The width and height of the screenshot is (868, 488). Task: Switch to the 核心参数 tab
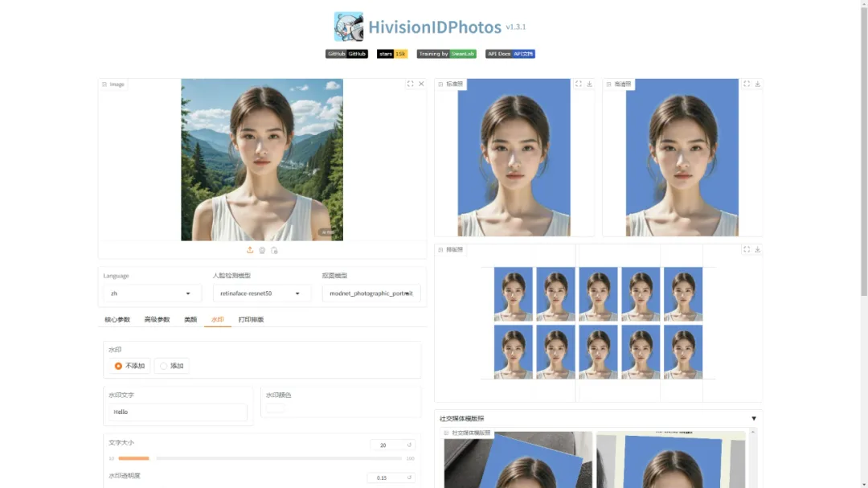click(x=117, y=319)
